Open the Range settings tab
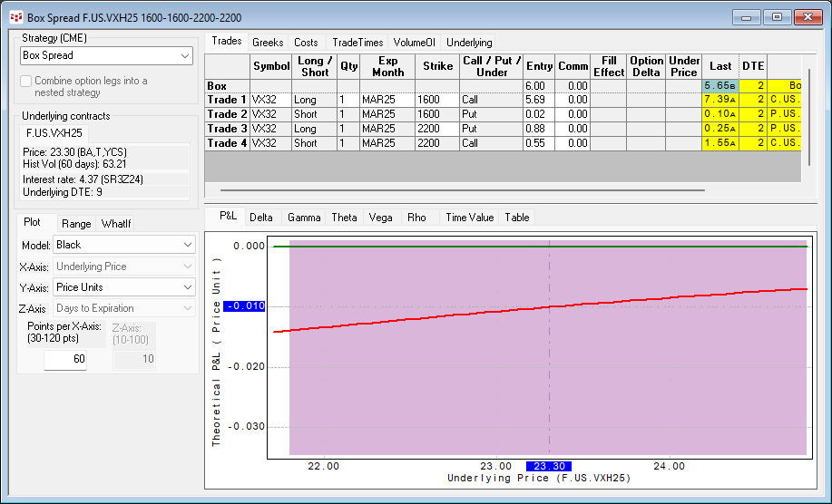Image resolution: width=832 pixels, height=504 pixels. (x=76, y=224)
